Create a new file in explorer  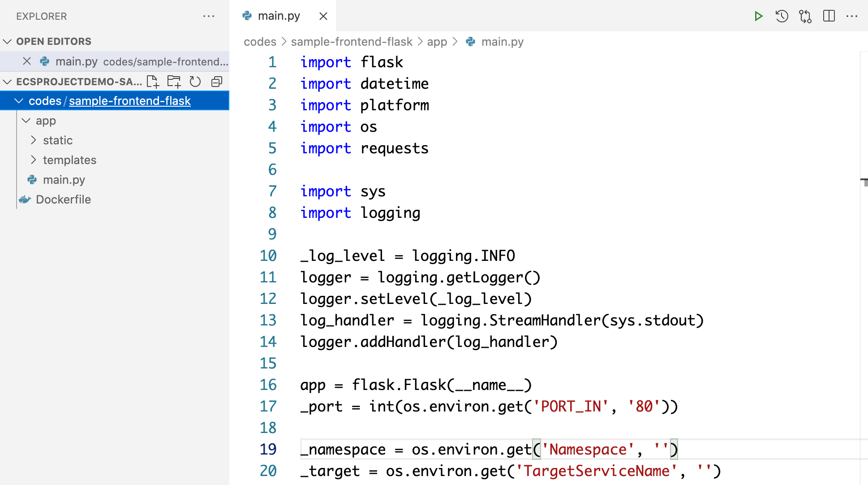click(x=153, y=82)
